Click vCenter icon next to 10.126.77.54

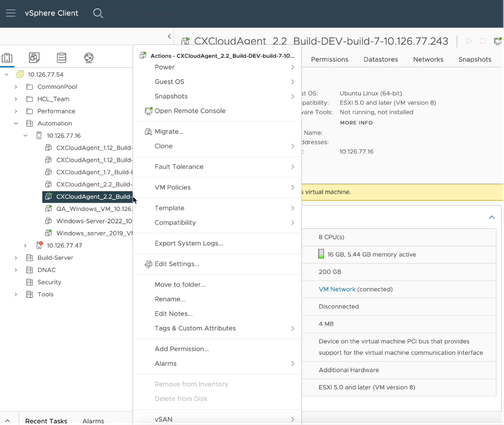tap(20, 74)
